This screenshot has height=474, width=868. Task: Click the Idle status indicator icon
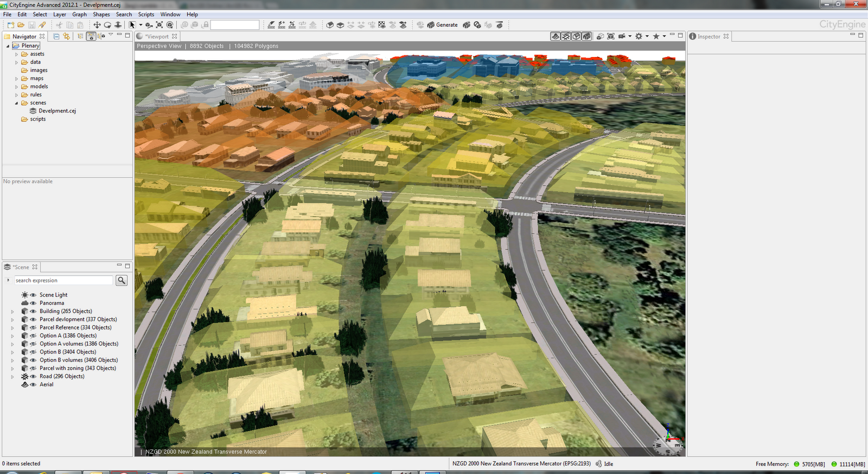coord(598,464)
